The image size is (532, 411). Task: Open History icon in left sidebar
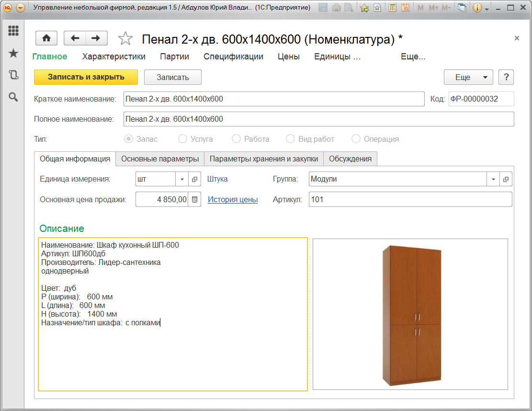pyautogui.click(x=13, y=75)
